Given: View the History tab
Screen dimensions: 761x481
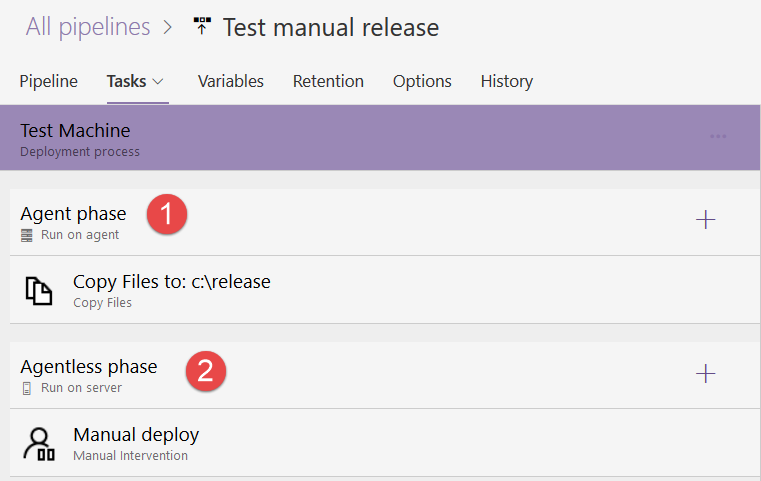Looking at the screenshot, I should click(507, 81).
